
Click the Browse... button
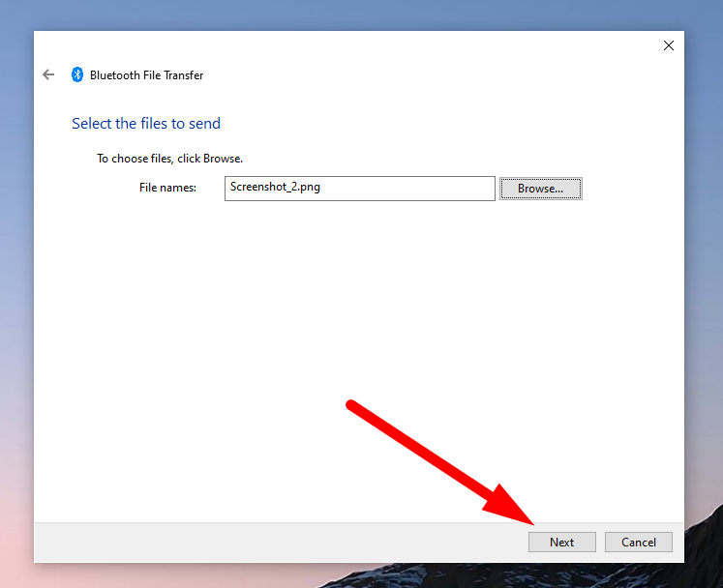[540, 189]
